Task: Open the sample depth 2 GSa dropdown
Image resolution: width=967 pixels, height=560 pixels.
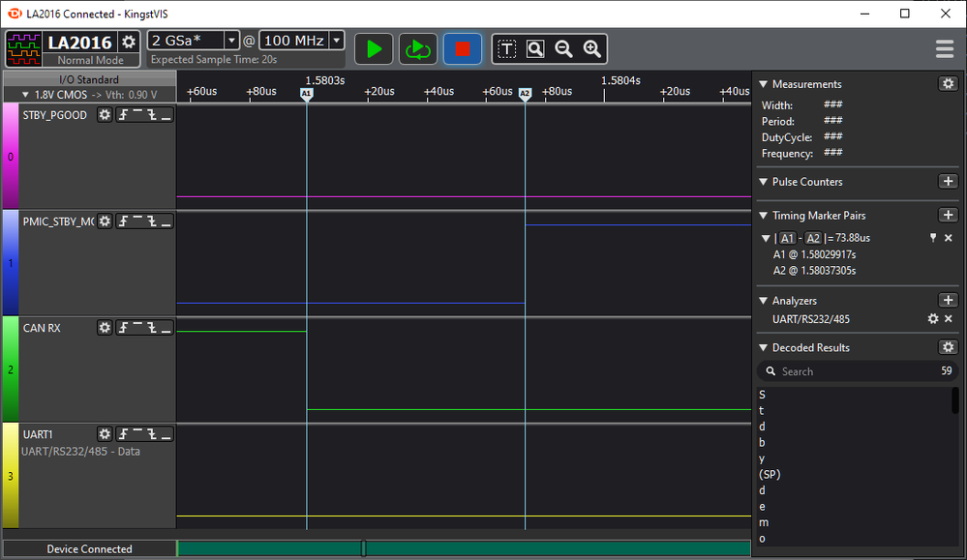Action: point(231,41)
